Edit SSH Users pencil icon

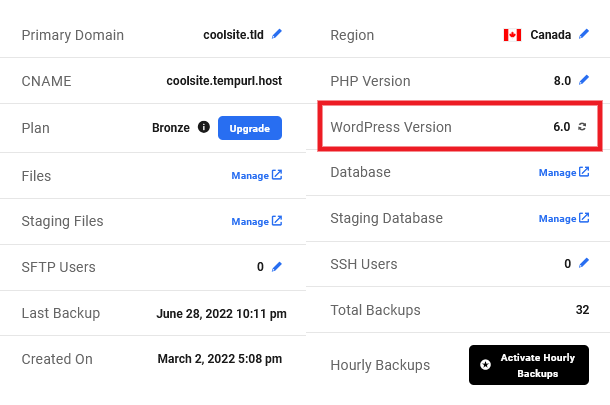pos(584,263)
